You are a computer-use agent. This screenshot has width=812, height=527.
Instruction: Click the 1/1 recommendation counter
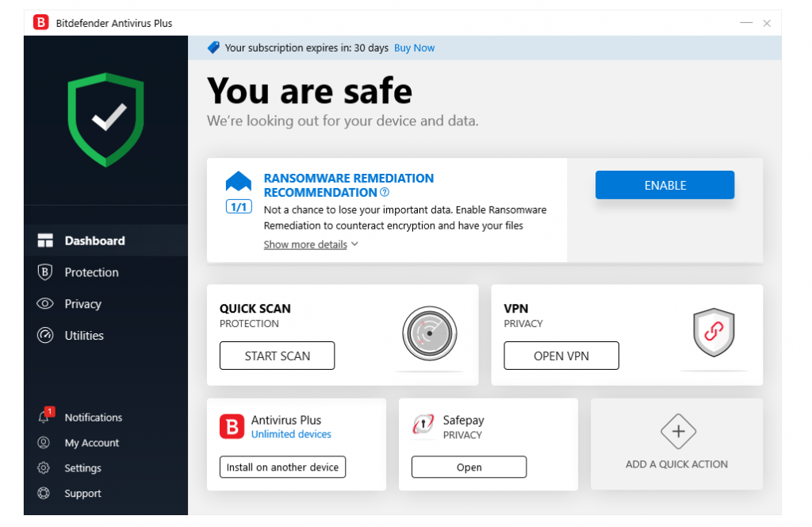(x=239, y=207)
